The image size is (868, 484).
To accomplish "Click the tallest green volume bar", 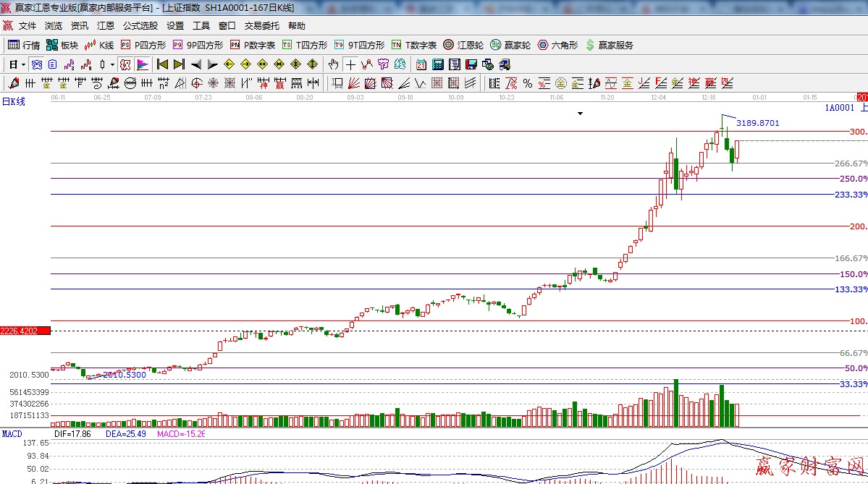I will [676, 402].
